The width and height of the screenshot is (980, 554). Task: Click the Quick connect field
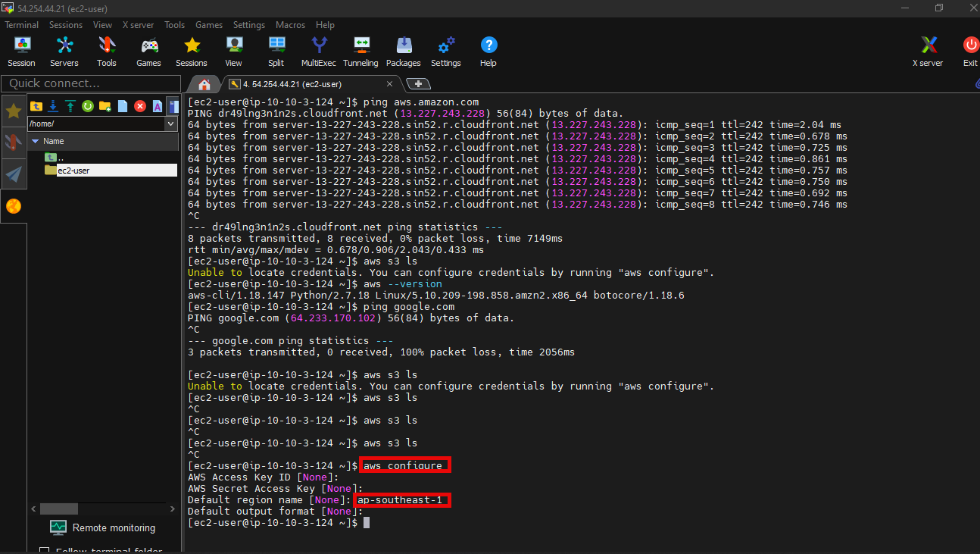[91, 83]
